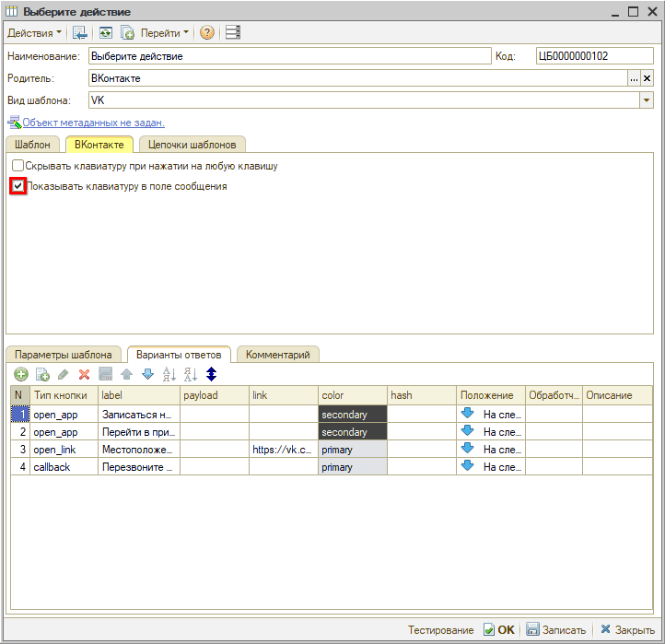Open help with the question mark icon
The width and height of the screenshot is (665, 644).
206,32
